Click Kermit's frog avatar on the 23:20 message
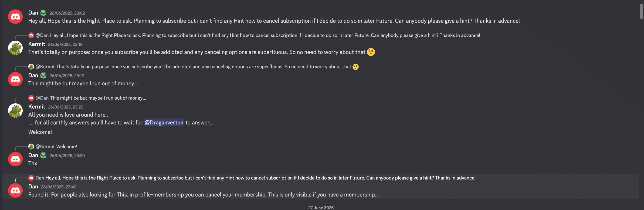Viewport: 644px width, 210px height. pos(15,111)
